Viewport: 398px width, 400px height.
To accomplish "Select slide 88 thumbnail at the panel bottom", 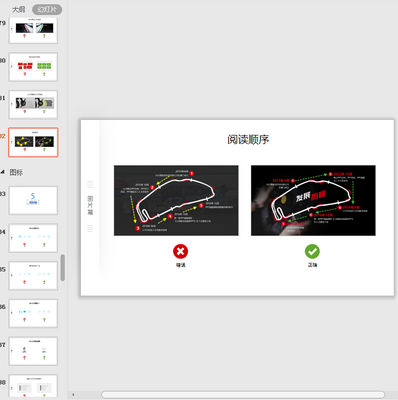I will tap(33, 386).
